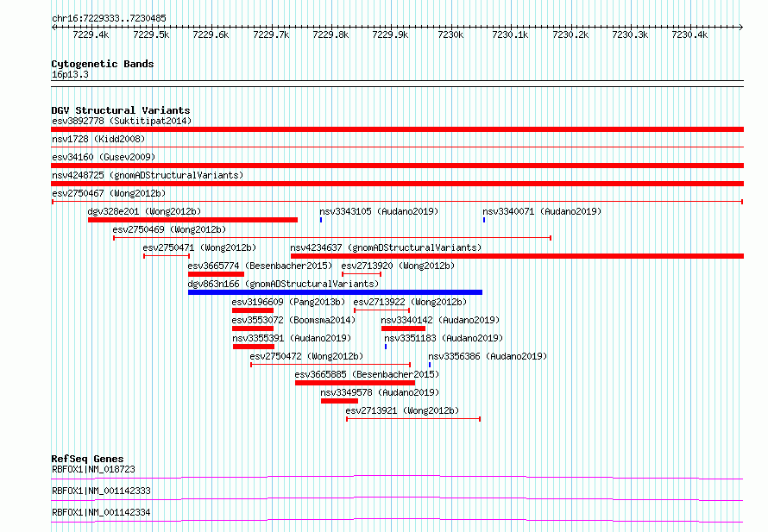
Task: Click the esv2713922 (Wong2012b) label
Action: click(x=410, y=302)
